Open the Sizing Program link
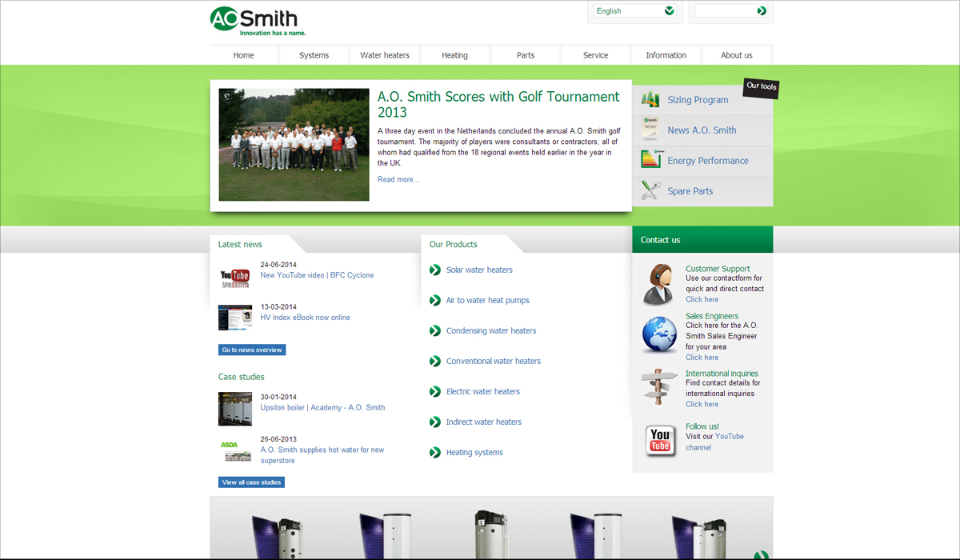The width and height of the screenshot is (960, 560). point(698,100)
